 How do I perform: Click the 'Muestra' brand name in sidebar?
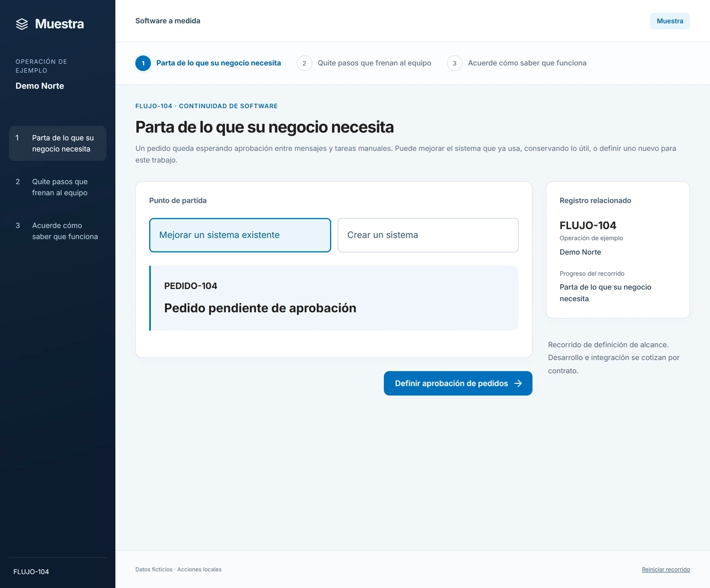tap(59, 24)
